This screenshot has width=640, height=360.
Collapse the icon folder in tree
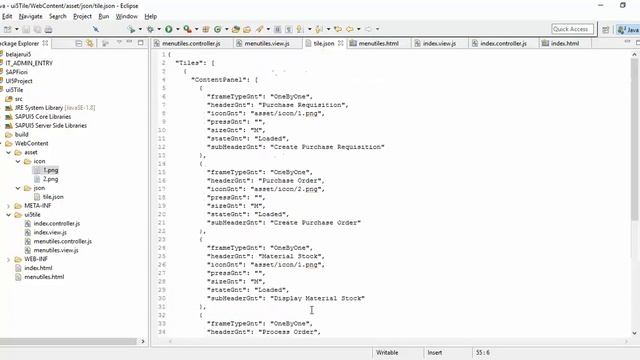tap(18, 161)
